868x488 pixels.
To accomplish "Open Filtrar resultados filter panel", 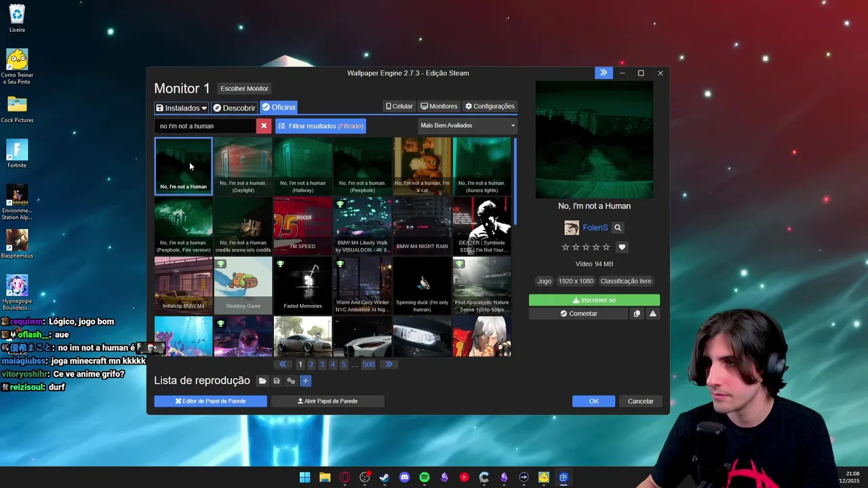I will pos(321,126).
